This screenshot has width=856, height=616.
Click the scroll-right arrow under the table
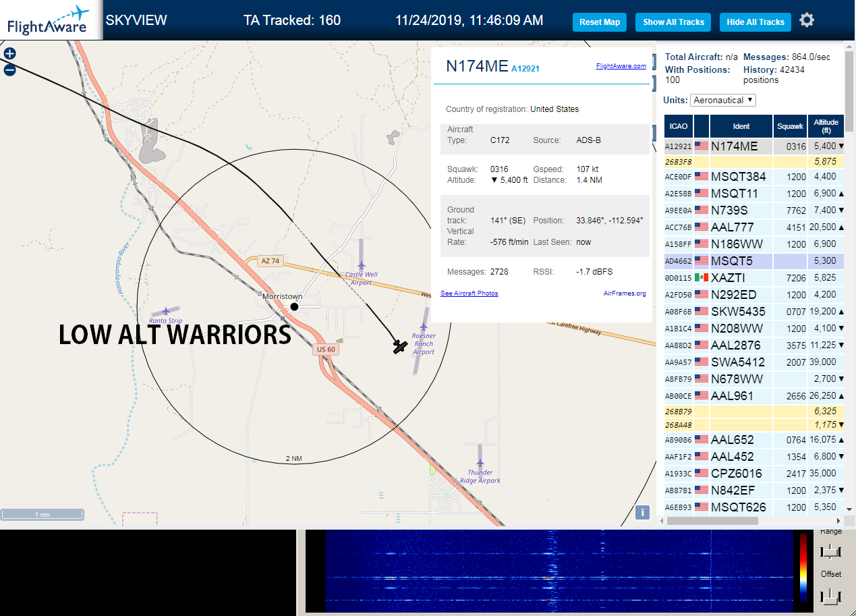tap(839, 521)
